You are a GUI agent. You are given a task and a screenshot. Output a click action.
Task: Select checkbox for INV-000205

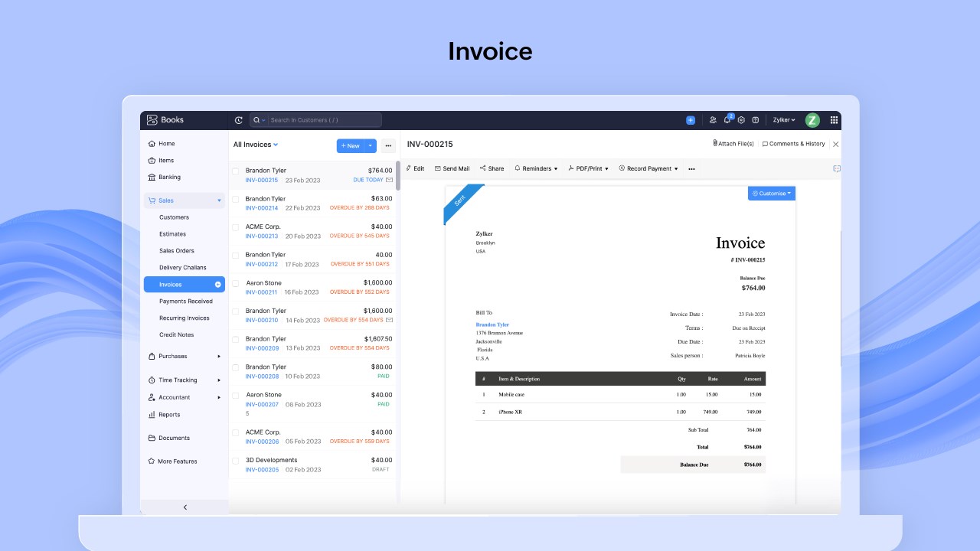pos(236,461)
